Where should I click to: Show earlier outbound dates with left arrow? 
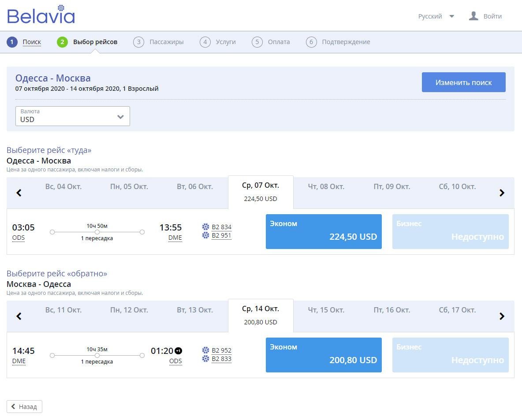click(x=19, y=193)
